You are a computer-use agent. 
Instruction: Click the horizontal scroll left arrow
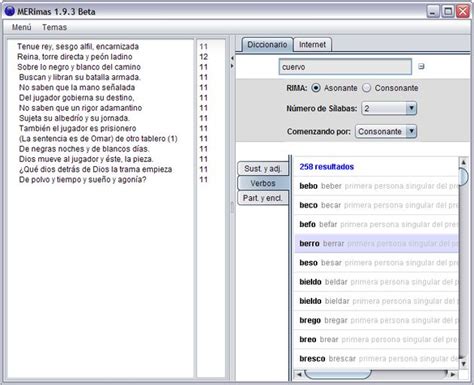pos(299,374)
